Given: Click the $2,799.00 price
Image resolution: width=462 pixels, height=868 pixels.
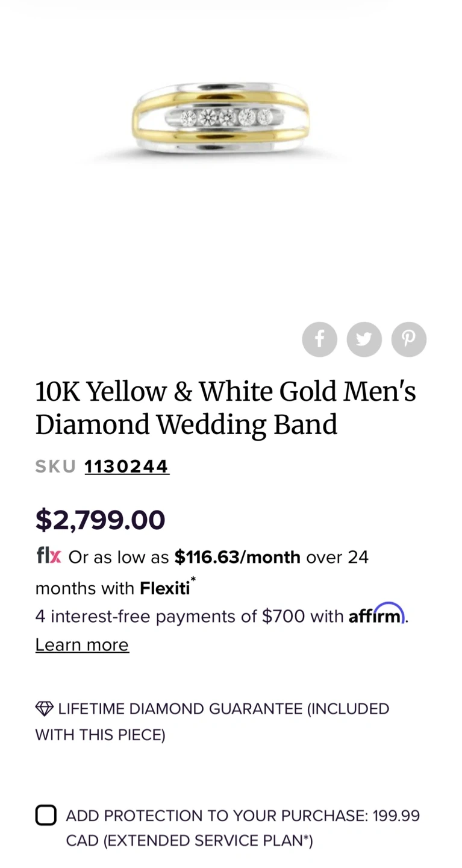Looking at the screenshot, I should click(x=100, y=520).
